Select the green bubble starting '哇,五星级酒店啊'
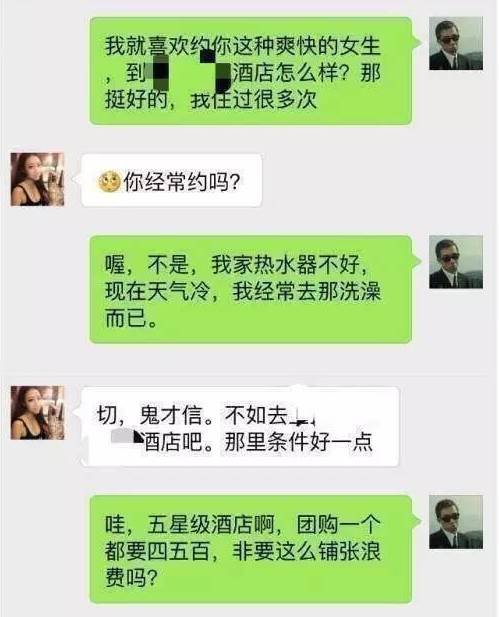 251,549
